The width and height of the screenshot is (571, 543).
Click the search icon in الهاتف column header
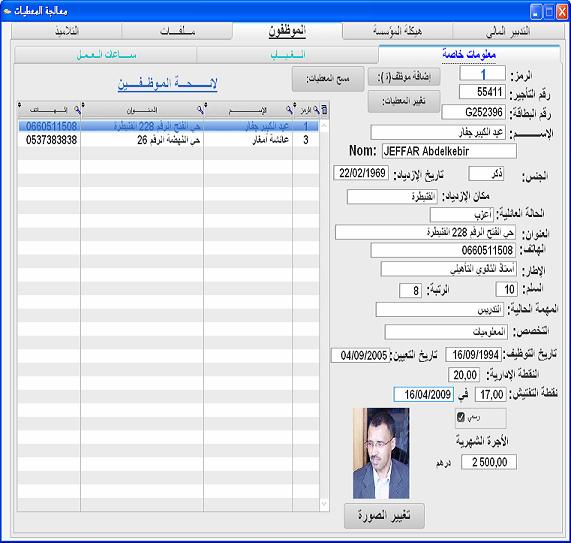pyautogui.click(x=77, y=110)
